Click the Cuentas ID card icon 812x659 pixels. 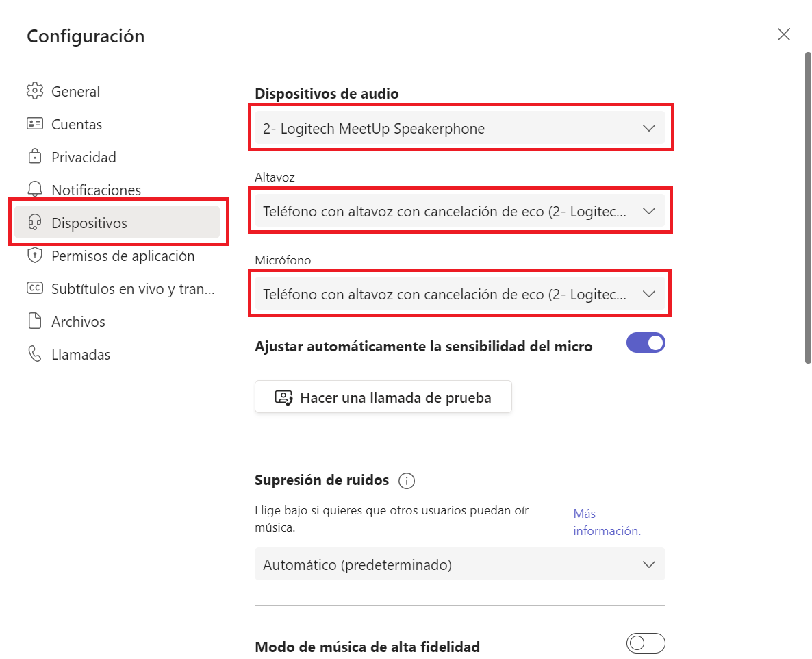pos(34,124)
